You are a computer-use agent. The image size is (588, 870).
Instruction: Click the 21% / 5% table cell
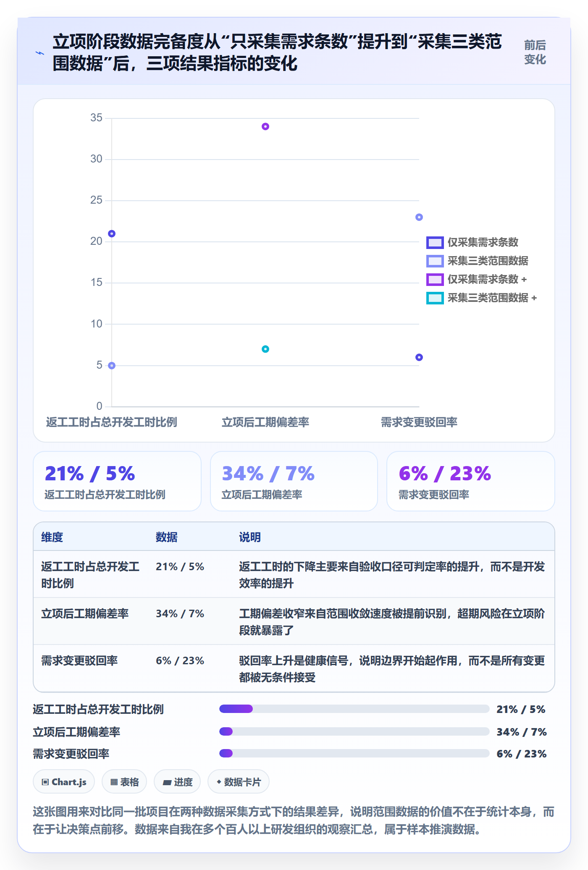[x=180, y=567]
